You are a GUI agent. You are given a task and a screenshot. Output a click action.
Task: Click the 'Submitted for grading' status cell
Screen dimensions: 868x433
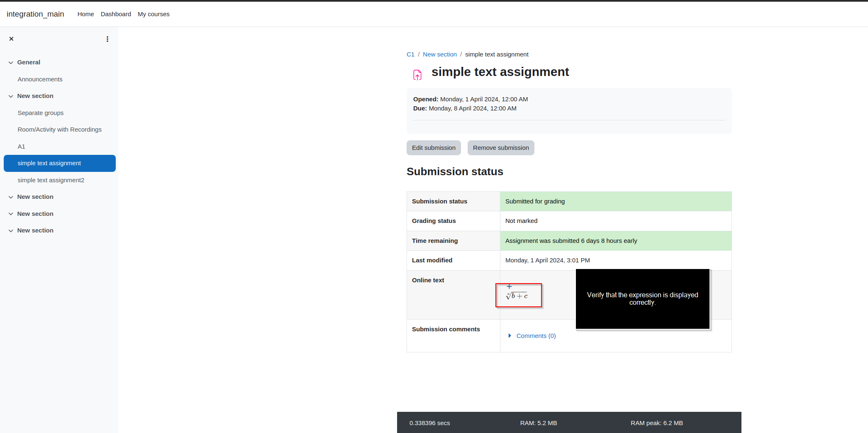coord(616,201)
